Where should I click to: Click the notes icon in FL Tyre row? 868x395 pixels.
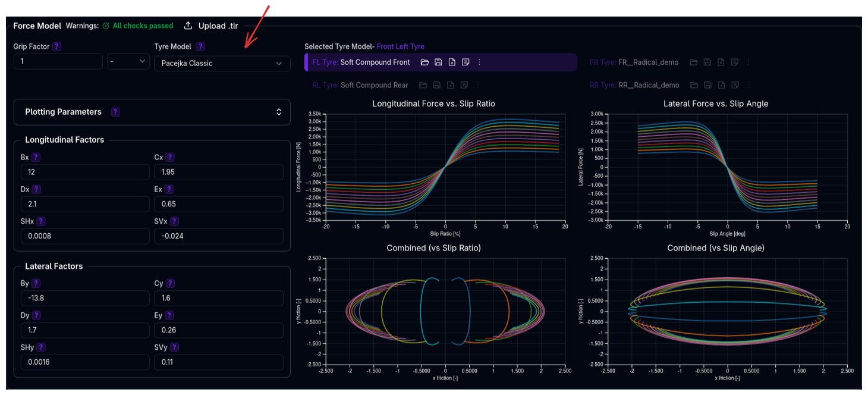[466, 62]
